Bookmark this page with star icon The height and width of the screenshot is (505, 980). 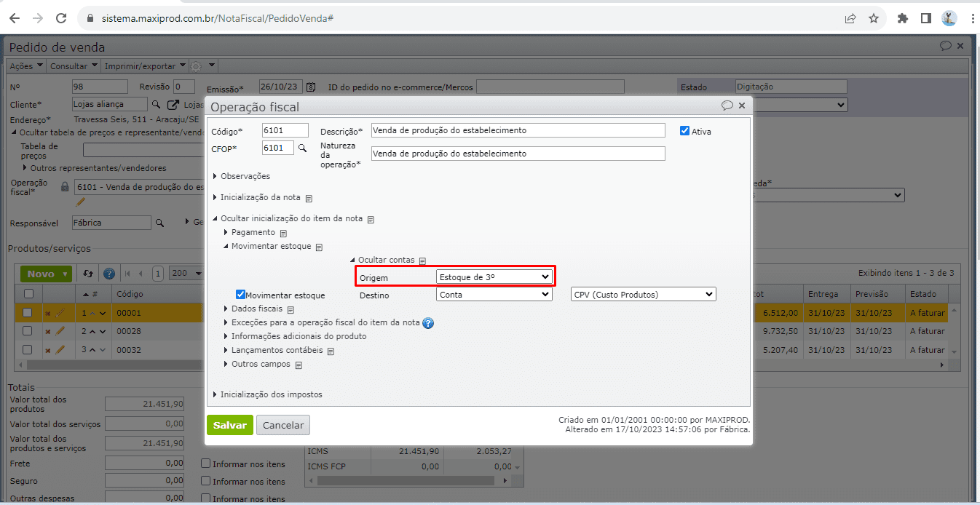click(874, 18)
